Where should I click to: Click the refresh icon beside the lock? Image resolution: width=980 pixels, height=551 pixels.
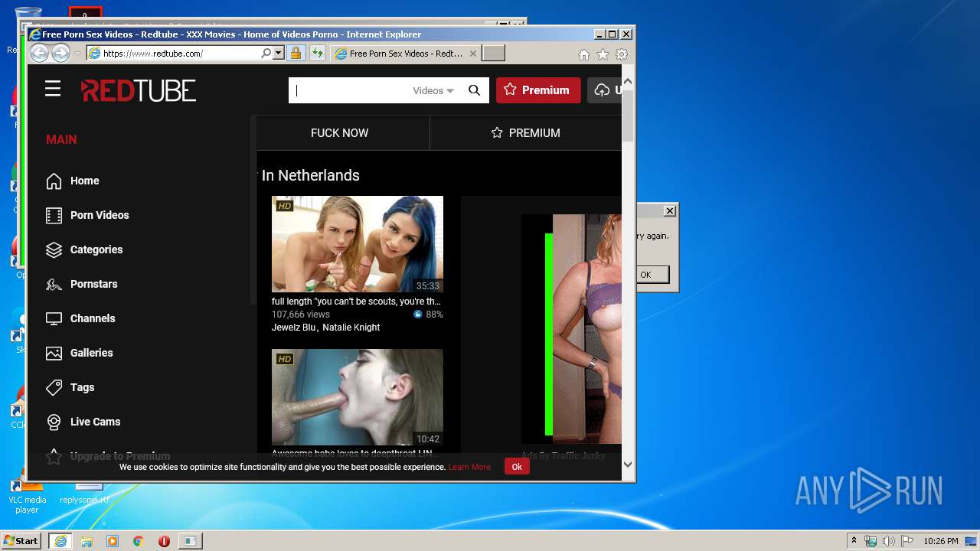pyautogui.click(x=317, y=54)
